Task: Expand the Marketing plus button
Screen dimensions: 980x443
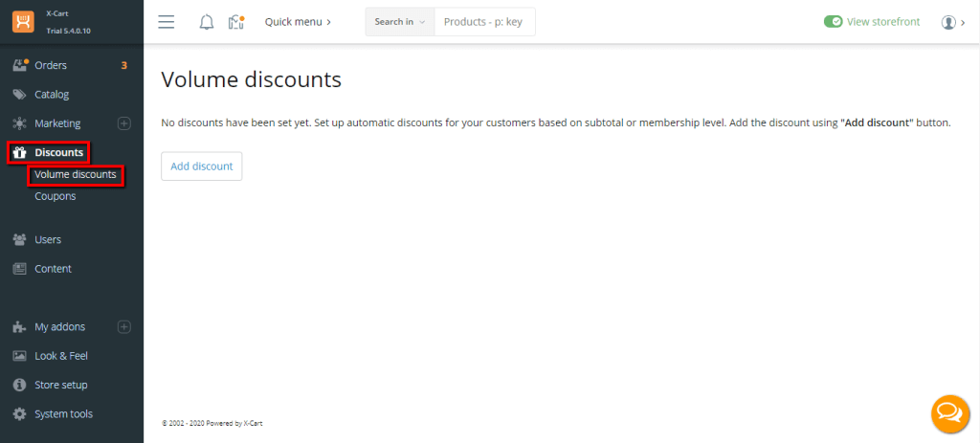Action: (x=124, y=123)
